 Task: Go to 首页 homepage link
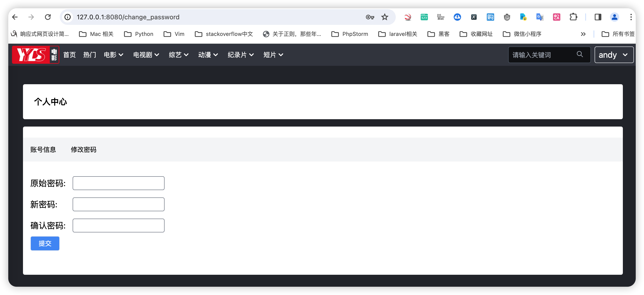click(69, 55)
